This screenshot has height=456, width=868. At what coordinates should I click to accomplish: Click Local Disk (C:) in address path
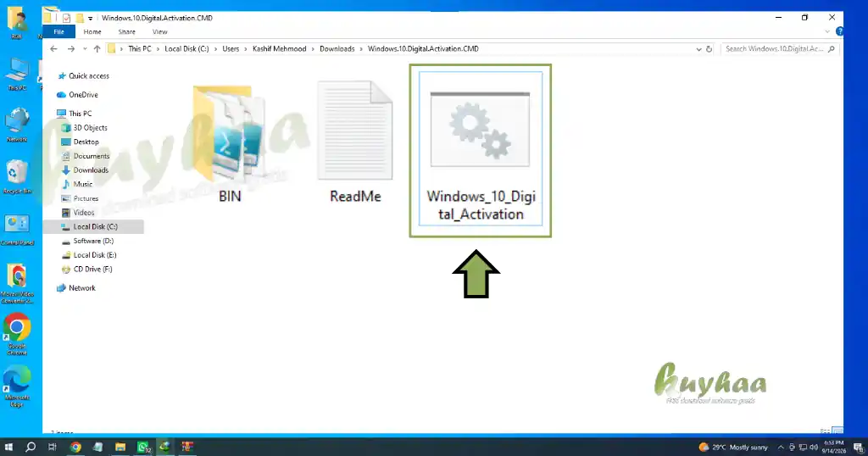pyautogui.click(x=186, y=48)
